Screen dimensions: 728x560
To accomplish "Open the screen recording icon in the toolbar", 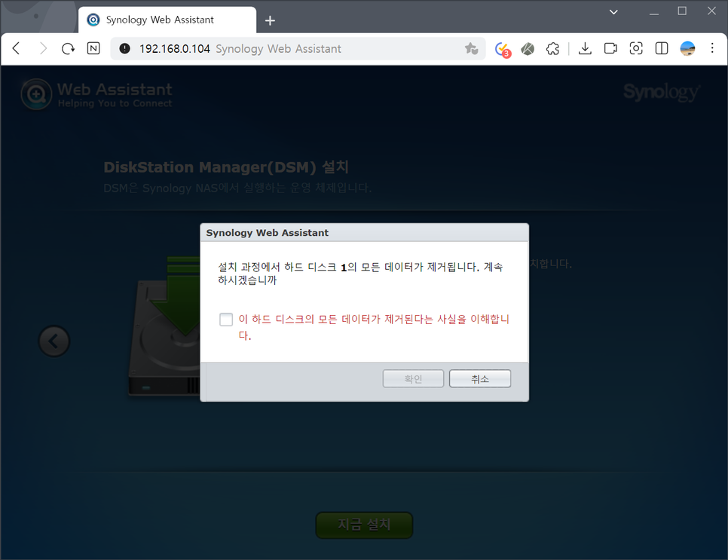I will 610,48.
